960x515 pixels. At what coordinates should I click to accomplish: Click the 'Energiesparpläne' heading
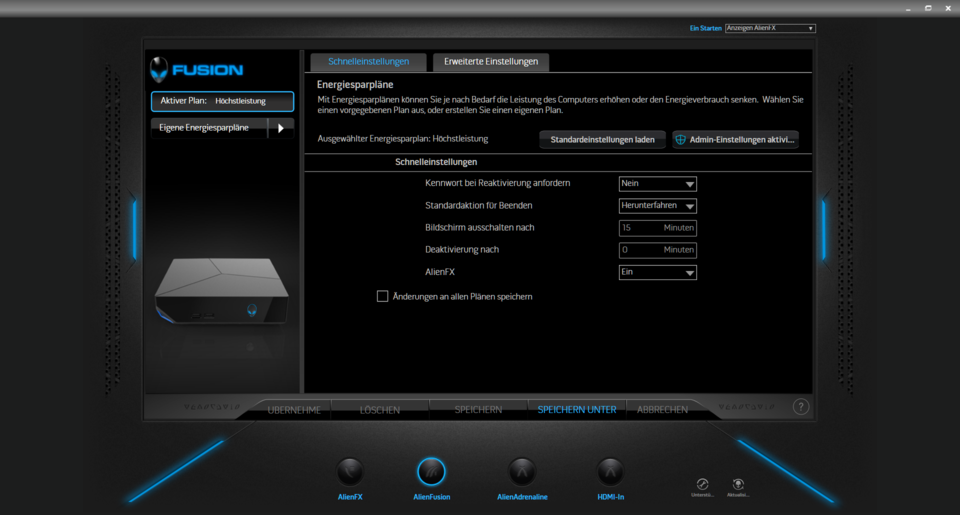(x=355, y=85)
